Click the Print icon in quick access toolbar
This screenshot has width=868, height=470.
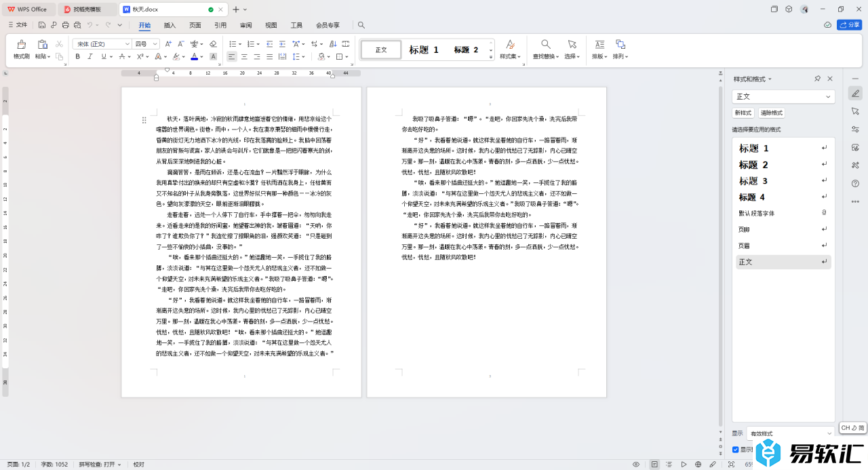tap(65, 25)
